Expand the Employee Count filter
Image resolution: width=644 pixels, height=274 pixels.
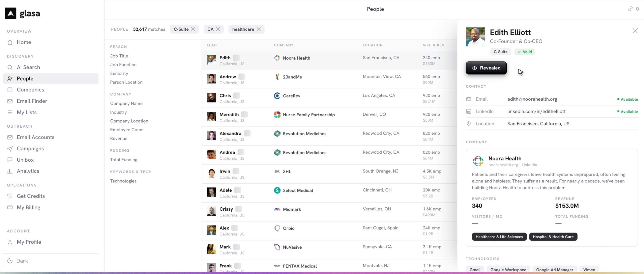point(127,130)
